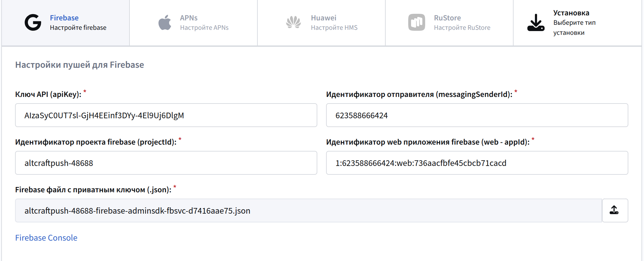Click the web appId input field
Screen dimensions: 644x261
point(477,163)
